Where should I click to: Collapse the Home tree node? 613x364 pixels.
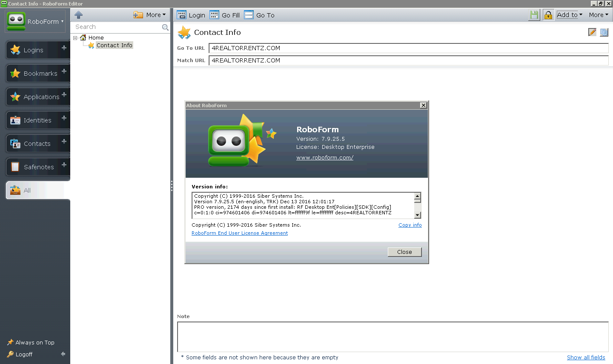75,38
